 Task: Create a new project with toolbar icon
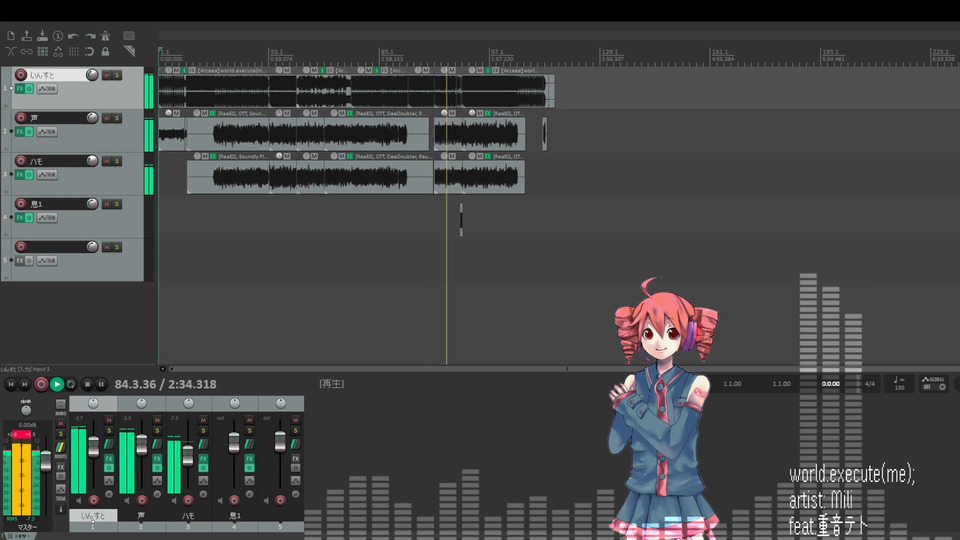(11, 36)
